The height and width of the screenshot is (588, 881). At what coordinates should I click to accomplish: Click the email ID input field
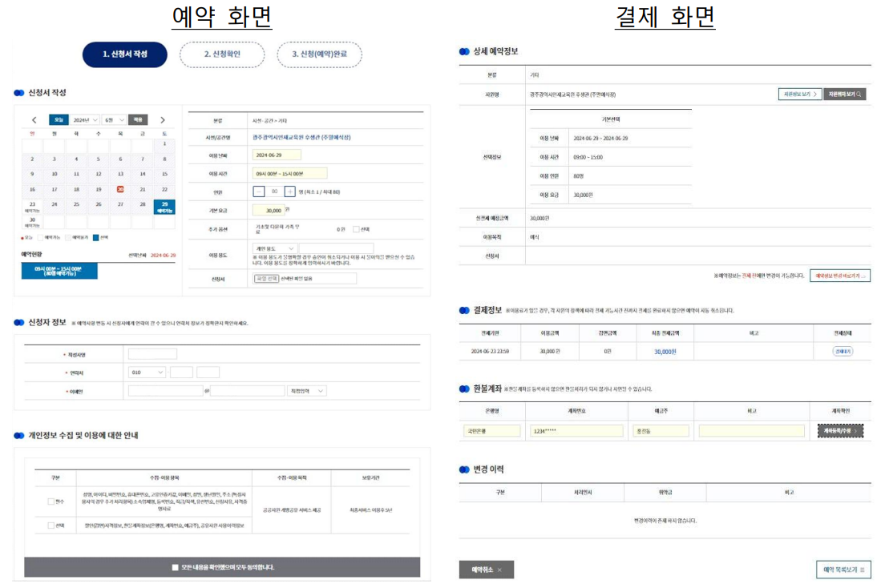(x=165, y=390)
